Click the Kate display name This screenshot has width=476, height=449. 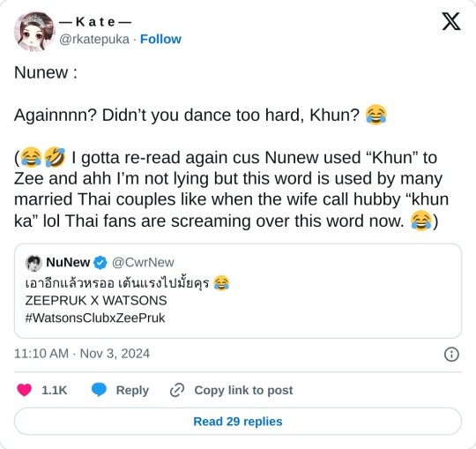point(95,22)
